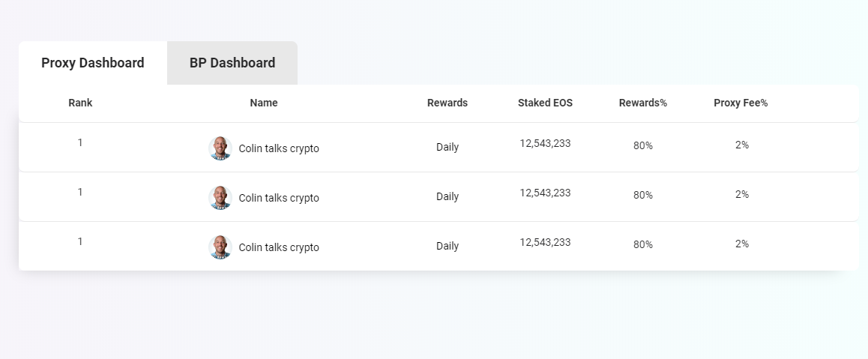The image size is (868, 359).
Task: Click the Daily rewards cell in second row
Action: tap(447, 196)
